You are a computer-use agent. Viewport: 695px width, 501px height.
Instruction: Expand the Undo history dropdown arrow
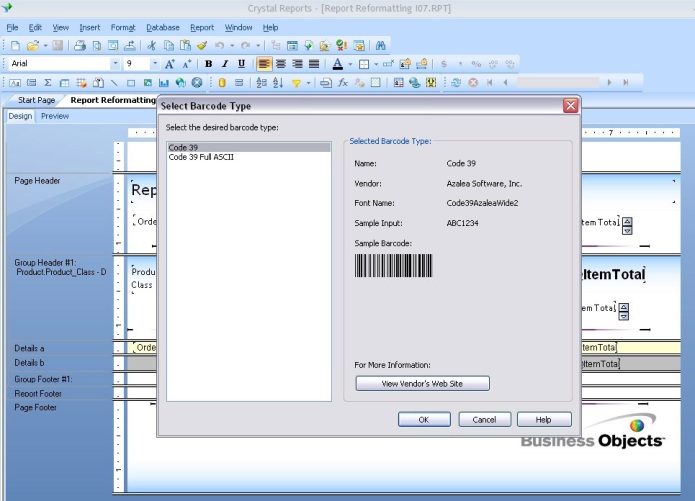pos(232,46)
